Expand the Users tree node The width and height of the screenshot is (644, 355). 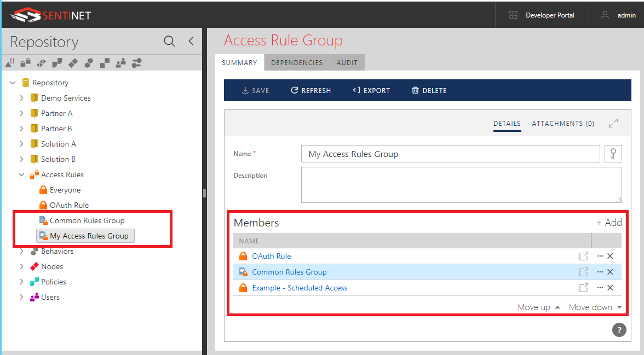[21, 297]
